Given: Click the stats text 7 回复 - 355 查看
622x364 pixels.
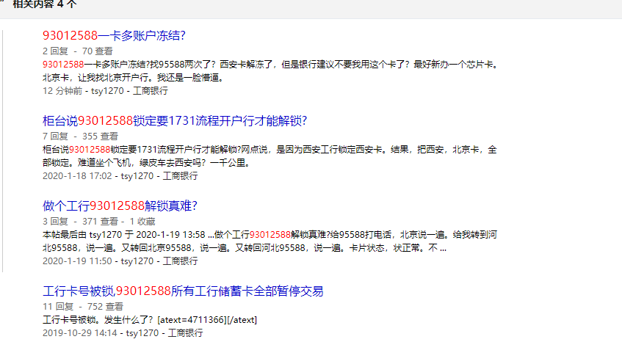Looking at the screenshot, I should point(80,136).
